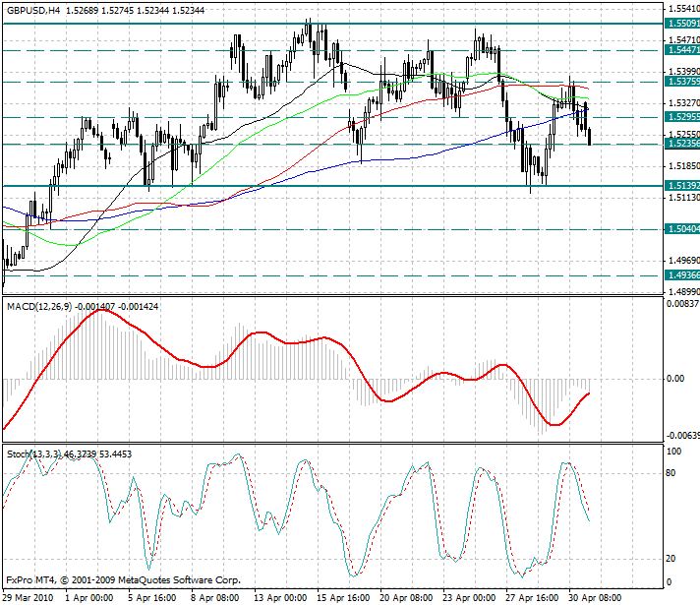Viewport: 700px width, 605px height.
Task: Click the 1.5471 price axis value
Action: click(x=684, y=40)
